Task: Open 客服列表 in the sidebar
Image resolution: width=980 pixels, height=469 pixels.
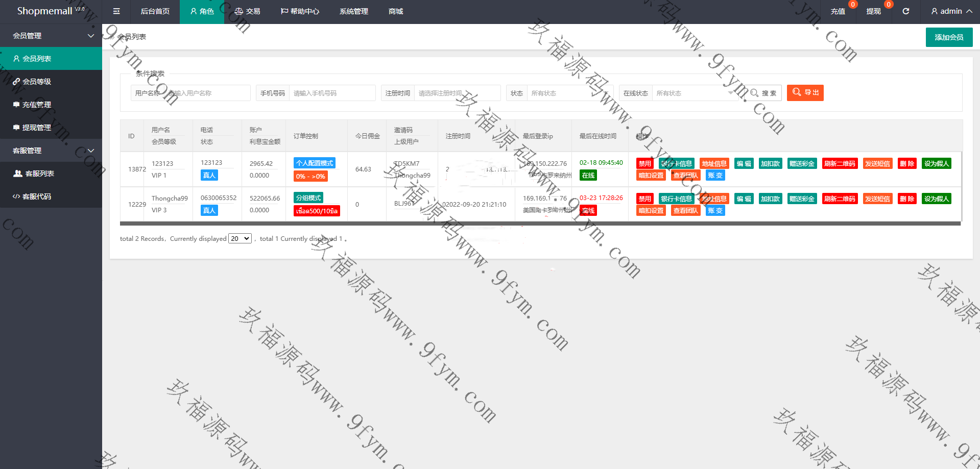Action: tap(39, 174)
